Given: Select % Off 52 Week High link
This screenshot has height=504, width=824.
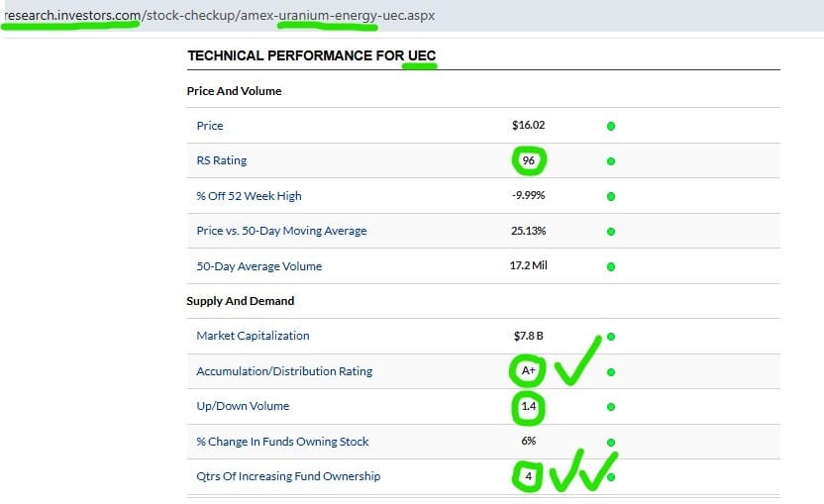Looking at the screenshot, I should pyautogui.click(x=249, y=196).
